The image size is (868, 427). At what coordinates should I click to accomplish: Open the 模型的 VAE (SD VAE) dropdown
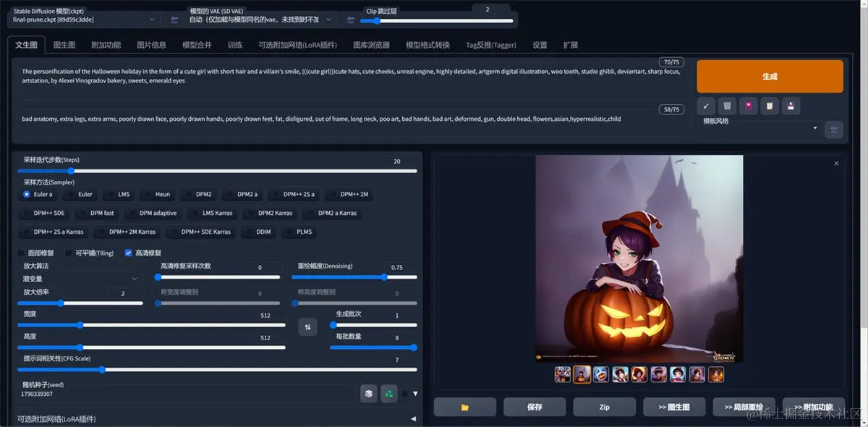tap(260, 20)
